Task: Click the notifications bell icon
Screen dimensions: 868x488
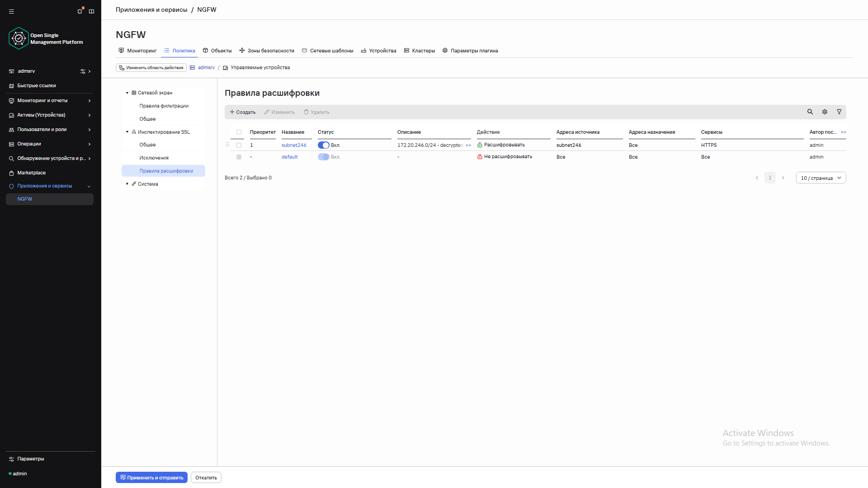Action: (x=80, y=11)
